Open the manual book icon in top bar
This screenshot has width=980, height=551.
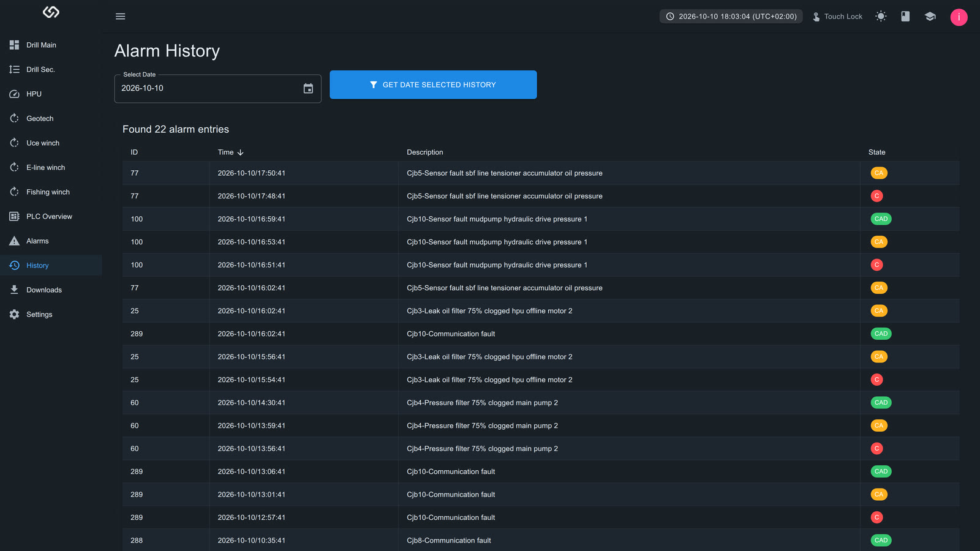905,17
